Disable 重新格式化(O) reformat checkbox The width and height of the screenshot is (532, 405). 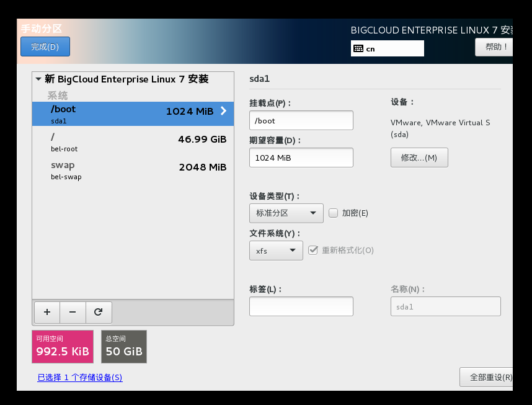(313, 251)
